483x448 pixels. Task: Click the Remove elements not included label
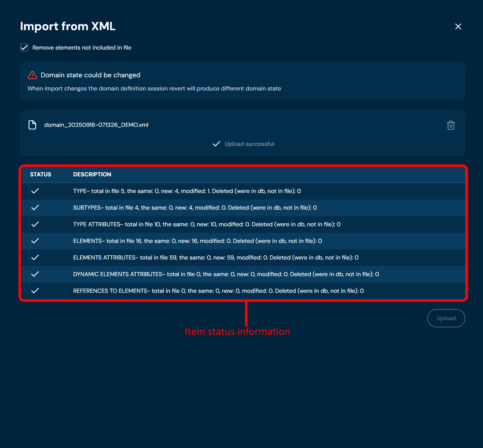point(82,47)
